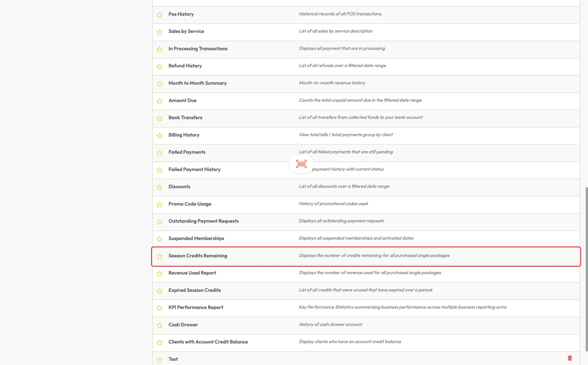Open Expired Session Credits report
Viewport: 588px width, 365px height.
[x=194, y=290]
